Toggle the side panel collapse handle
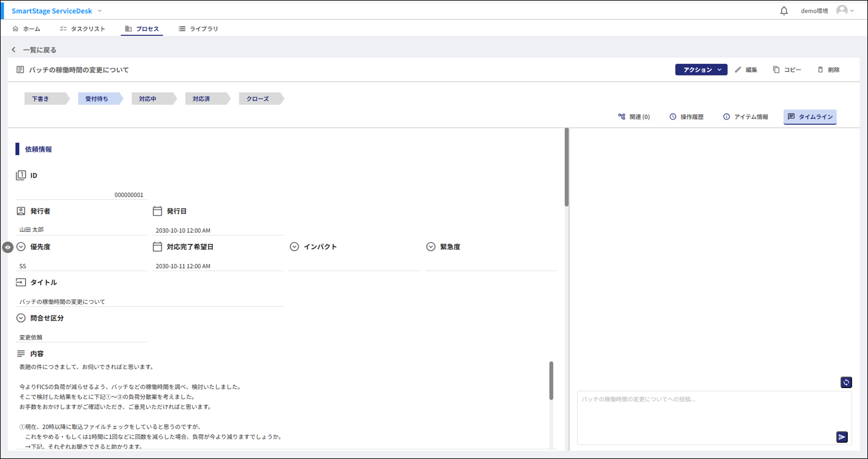868x459 pixels. [7, 247]
